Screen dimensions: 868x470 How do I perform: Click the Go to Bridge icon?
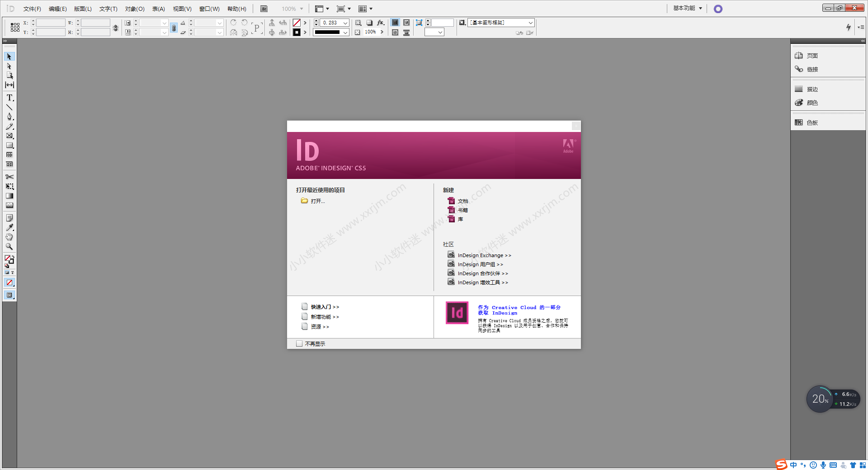(x=264, y=9)
